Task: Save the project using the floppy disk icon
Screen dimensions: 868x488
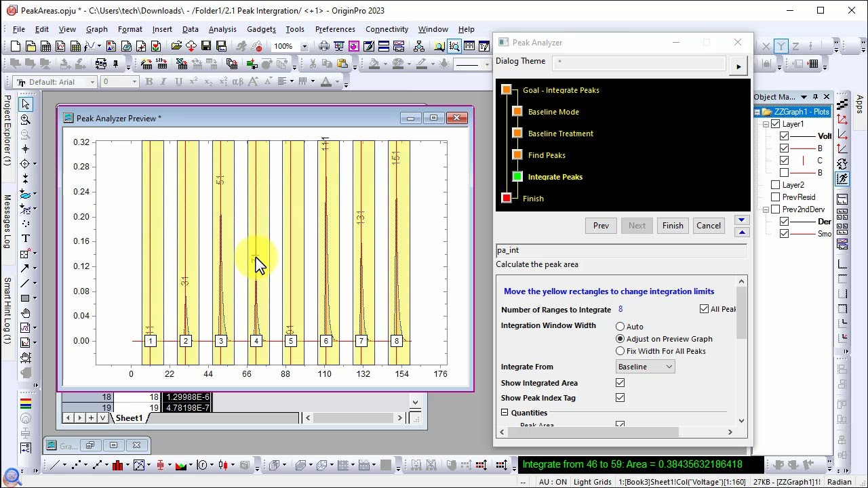Action: [x=205, y=46]
